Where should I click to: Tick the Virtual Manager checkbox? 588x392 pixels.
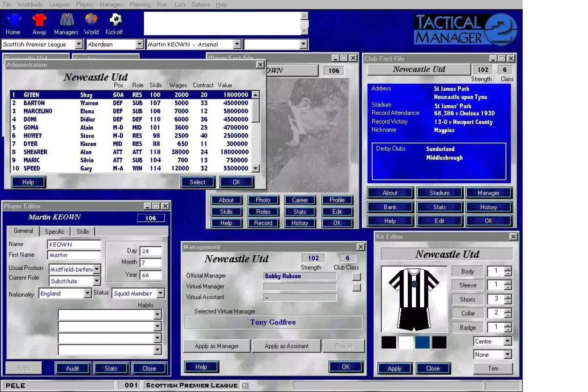pos(356,287)
